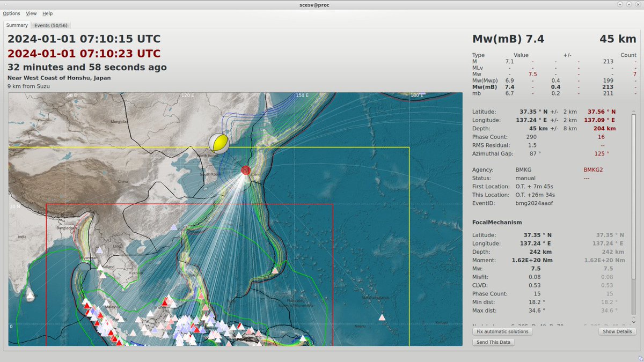
Task: Click the red time 2024-01-01 07:10:23 UTC
Action: point(84,54)
